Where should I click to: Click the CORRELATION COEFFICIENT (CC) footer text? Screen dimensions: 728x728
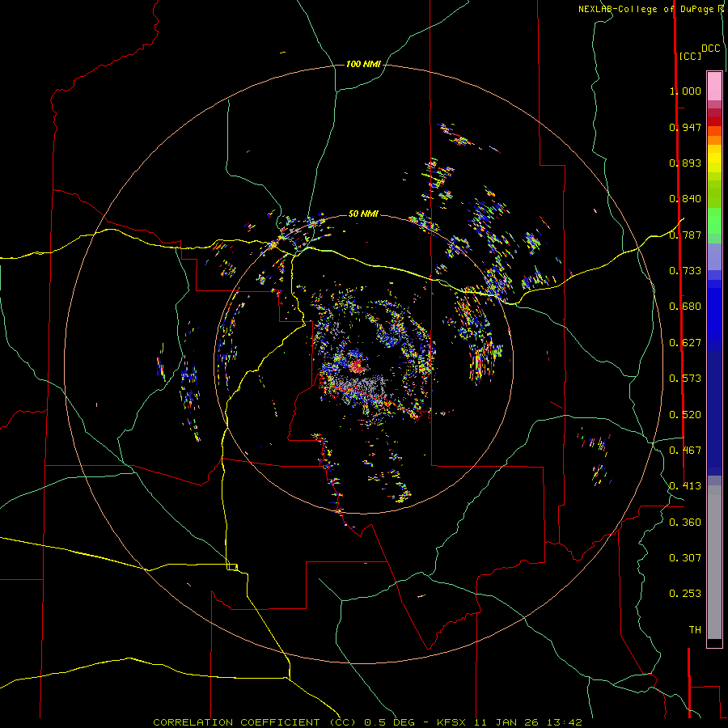coord(255,722)
